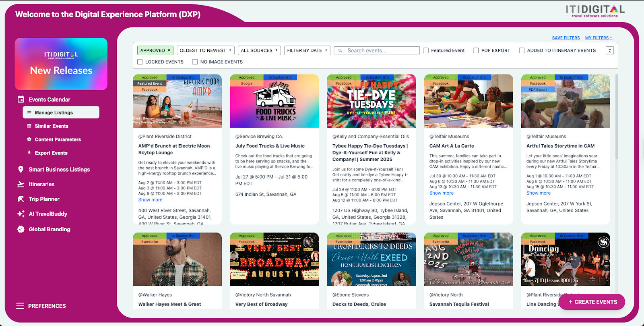
Task: Click the Global Branding badge icon
Action: point(21,229)
